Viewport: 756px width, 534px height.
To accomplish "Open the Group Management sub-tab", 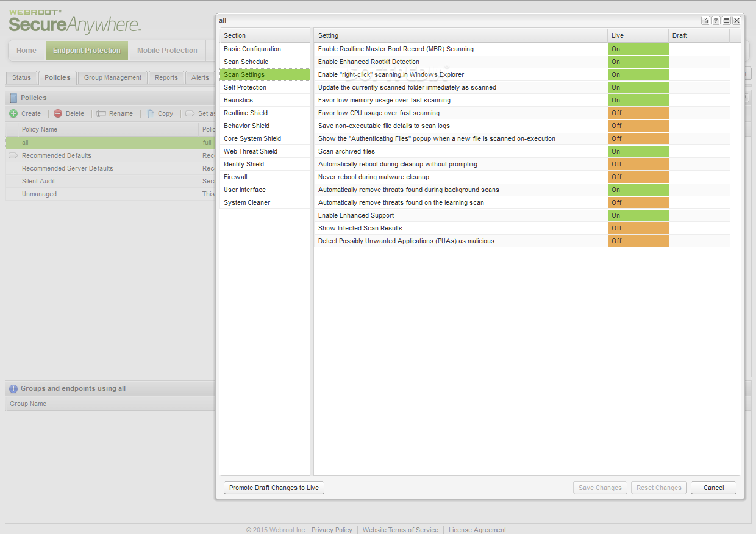I will (x=113, y=77).
